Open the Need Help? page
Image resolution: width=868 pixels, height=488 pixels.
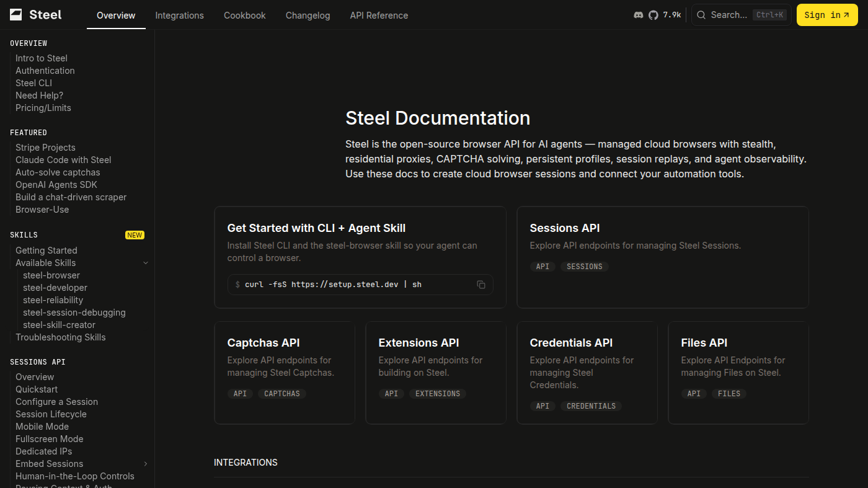pyautogui.click(x=39, y=95)
